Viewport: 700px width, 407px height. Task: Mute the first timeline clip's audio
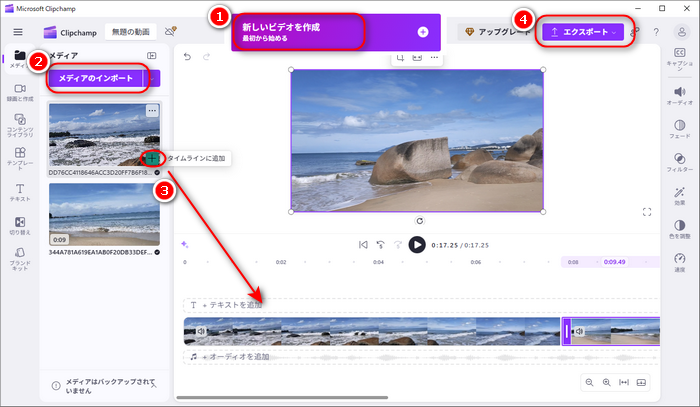201,331
